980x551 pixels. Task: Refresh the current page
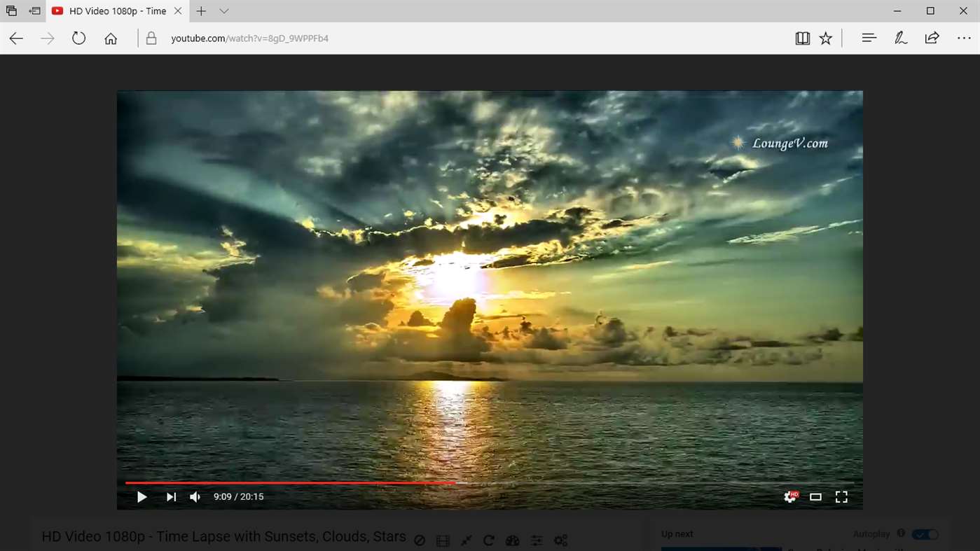78,39
